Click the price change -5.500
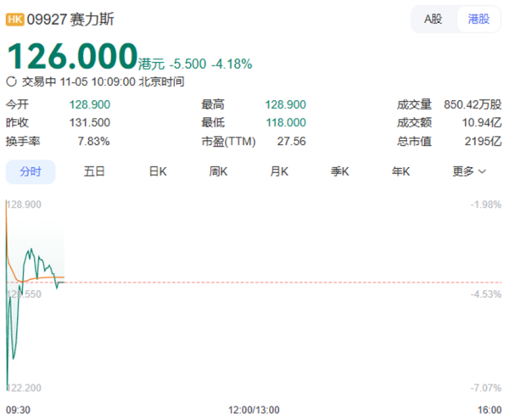The height and width of the screenshot is (420, 509). tap(187, 64)
